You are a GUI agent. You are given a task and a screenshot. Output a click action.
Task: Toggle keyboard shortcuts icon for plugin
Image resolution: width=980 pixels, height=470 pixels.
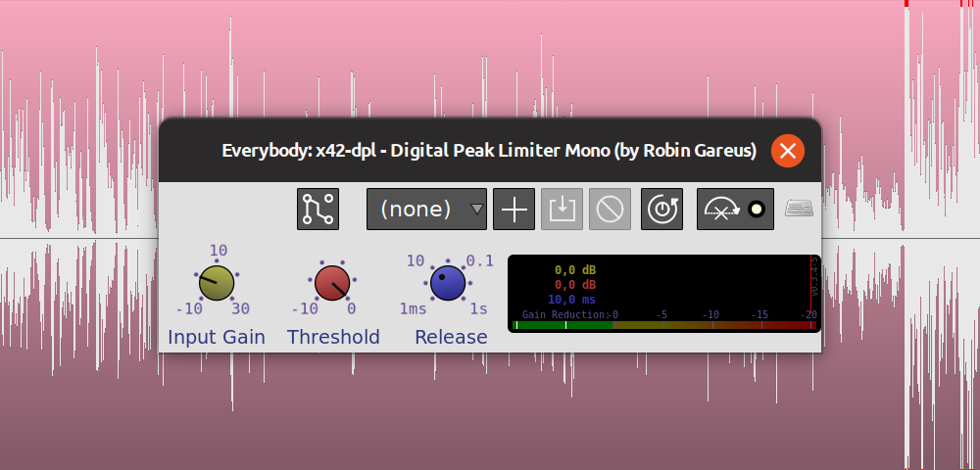799,209
